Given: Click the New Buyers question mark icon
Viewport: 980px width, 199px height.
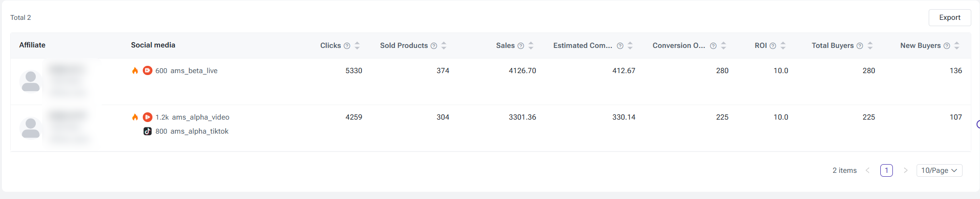Looking at the screenshot, I should (947, 46).
